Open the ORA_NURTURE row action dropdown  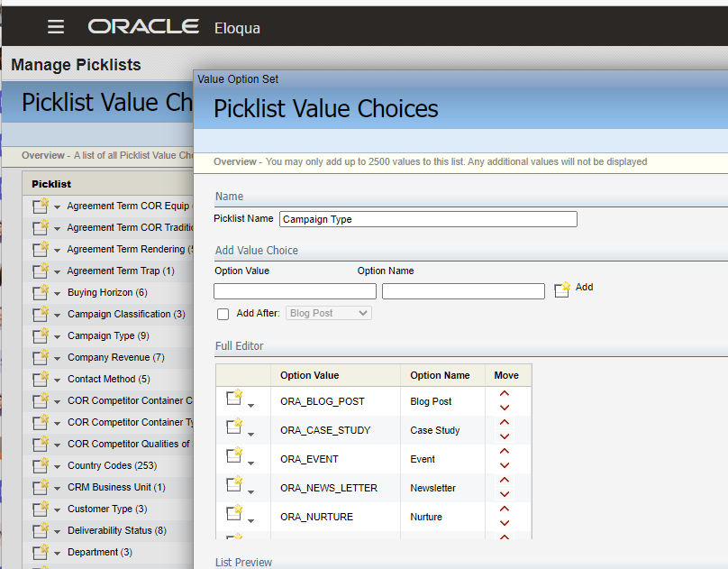250,520
